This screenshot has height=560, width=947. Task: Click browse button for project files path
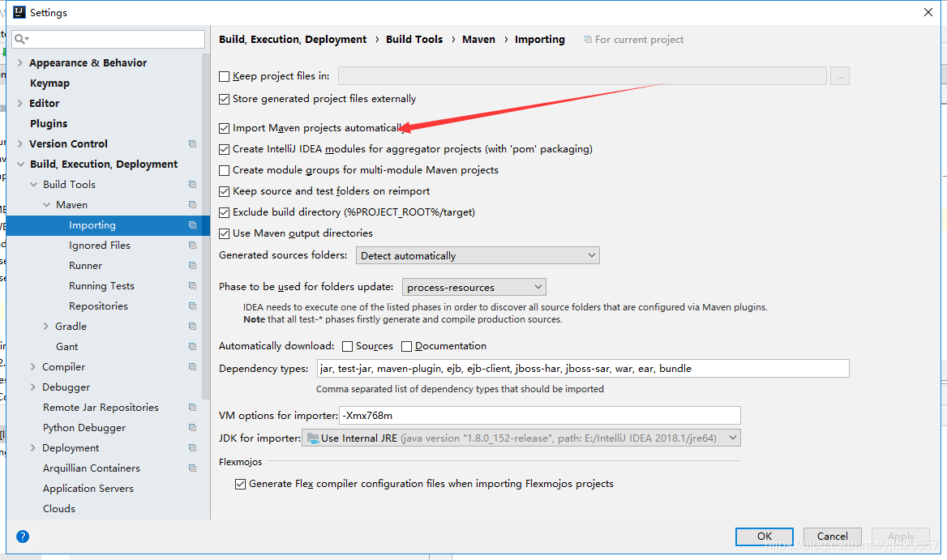[x=839, y=76]
